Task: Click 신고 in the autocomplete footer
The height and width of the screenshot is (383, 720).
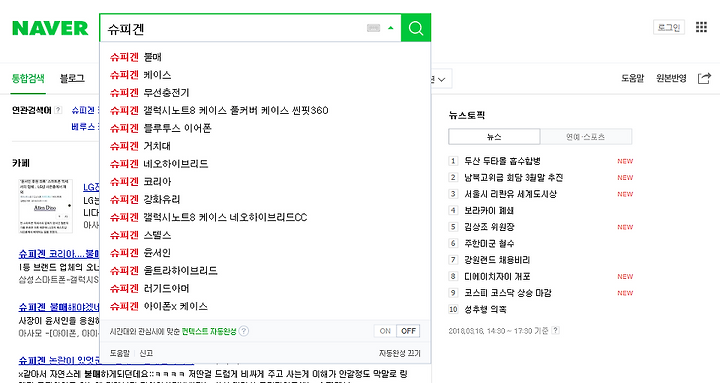Action: click(x=146, y=353)
